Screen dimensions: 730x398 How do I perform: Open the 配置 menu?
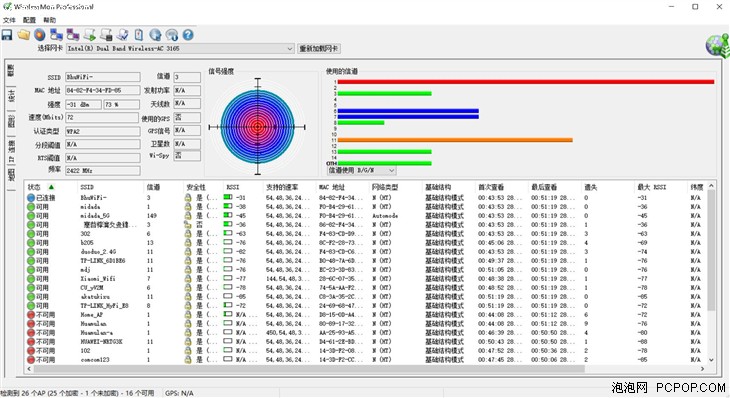tap(29, 20)
